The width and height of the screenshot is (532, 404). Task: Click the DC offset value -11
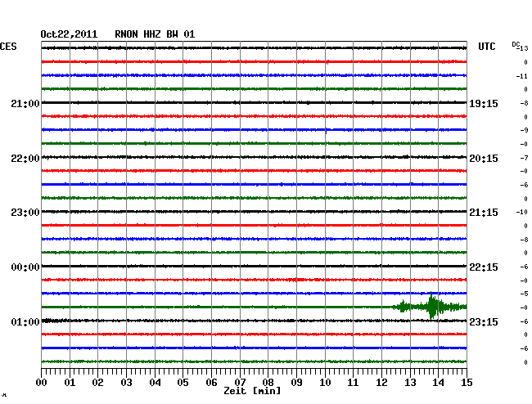(522, 76)
